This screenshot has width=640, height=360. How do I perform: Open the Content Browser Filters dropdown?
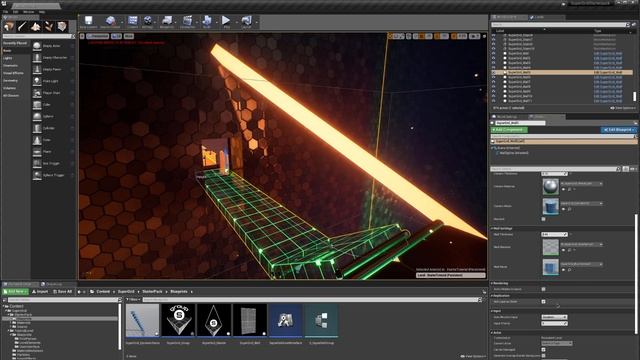pyautogui.click(x=133, y=300)
